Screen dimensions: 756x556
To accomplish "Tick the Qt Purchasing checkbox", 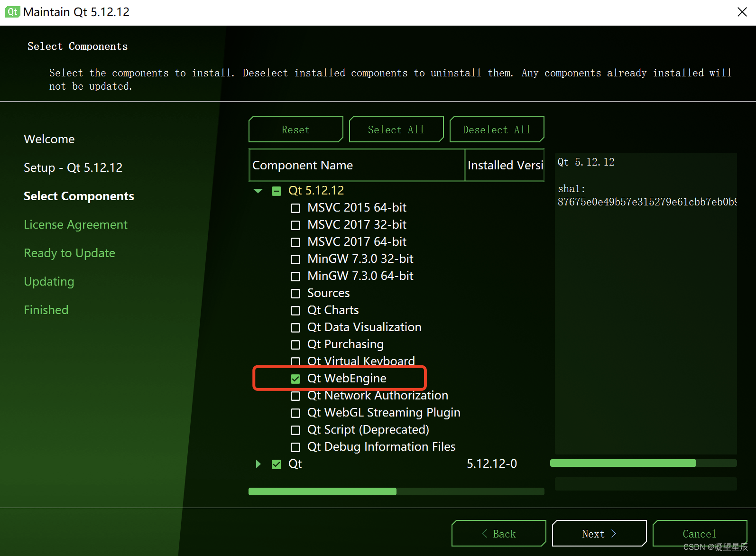I will 295,344.
